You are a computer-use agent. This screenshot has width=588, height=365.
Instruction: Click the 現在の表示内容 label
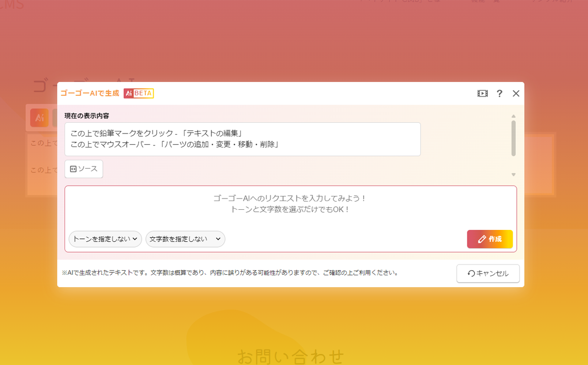coord(87,116)
